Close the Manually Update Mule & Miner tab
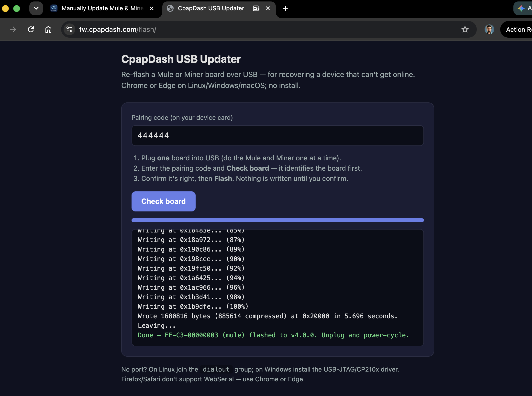532x396 pixels. click(152, 9)
